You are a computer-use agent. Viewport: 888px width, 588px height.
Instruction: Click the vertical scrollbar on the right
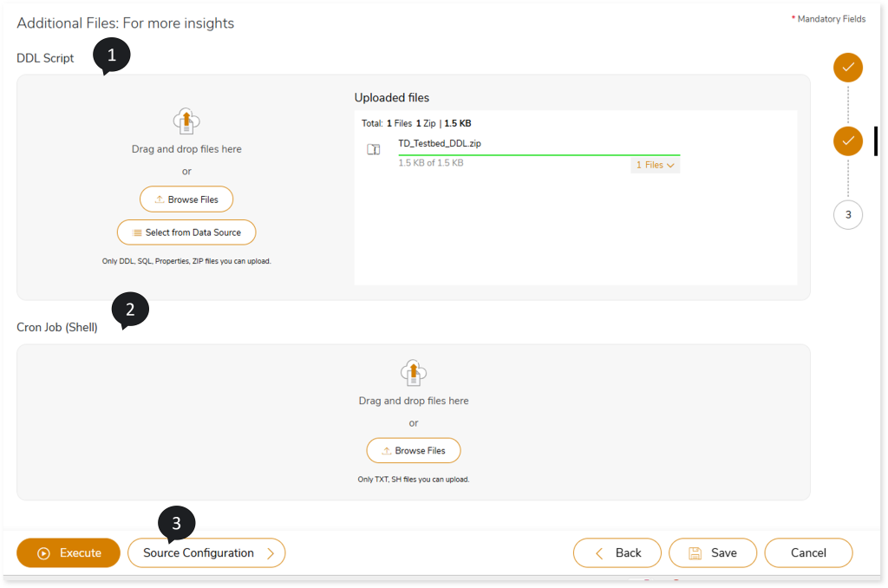pos(876,141)
